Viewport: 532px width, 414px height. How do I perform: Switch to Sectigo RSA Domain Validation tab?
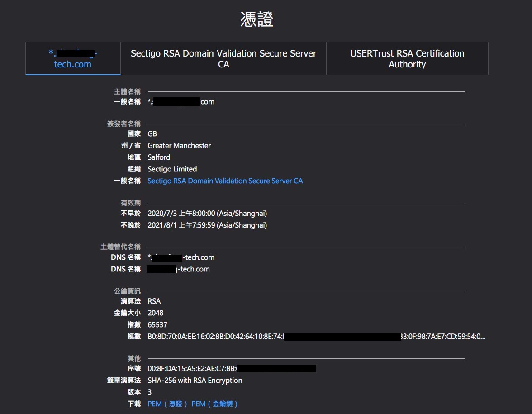(x=223, y=58)
